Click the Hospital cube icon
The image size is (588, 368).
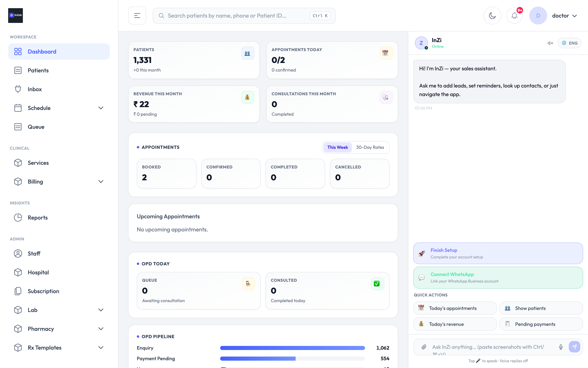point(18,272)
